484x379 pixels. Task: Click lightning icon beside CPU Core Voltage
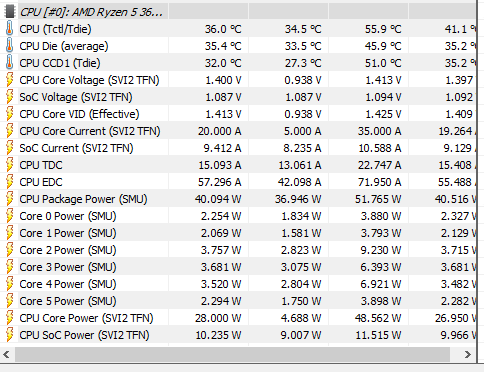coord(10,80)
